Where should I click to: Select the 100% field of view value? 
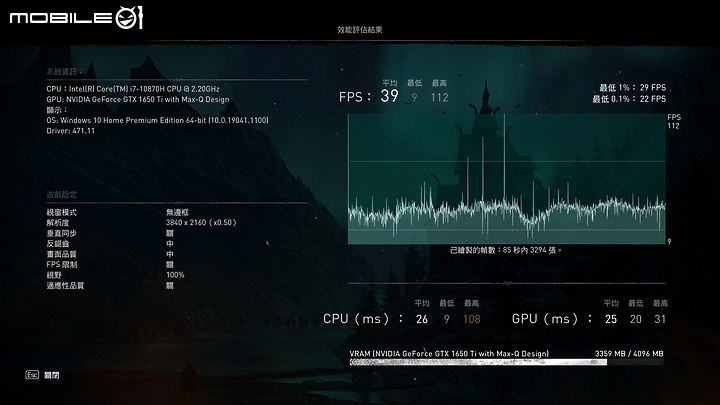pyautogui.click(x=175, y=275)
